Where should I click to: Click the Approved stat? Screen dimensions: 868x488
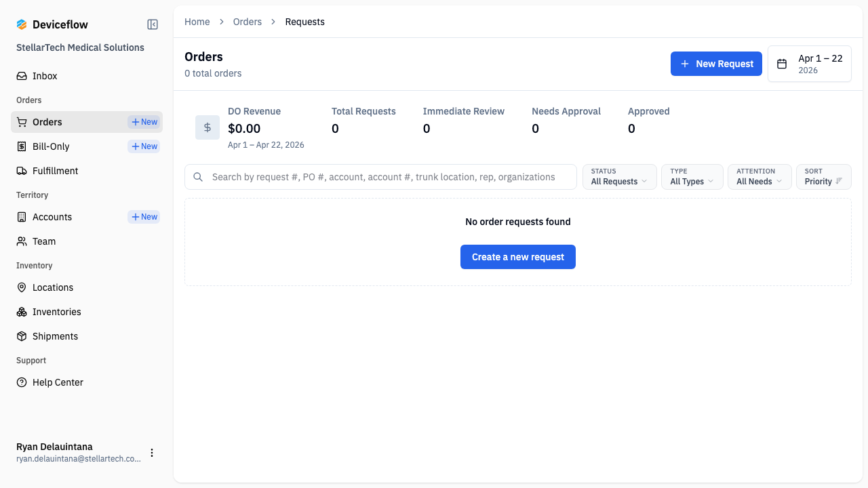coord(649,121)
